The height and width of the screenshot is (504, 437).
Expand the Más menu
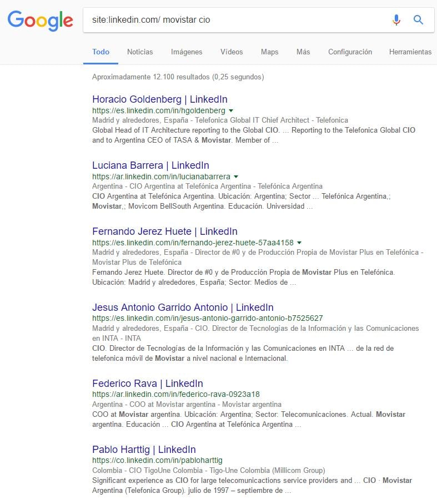pos(303,52)
